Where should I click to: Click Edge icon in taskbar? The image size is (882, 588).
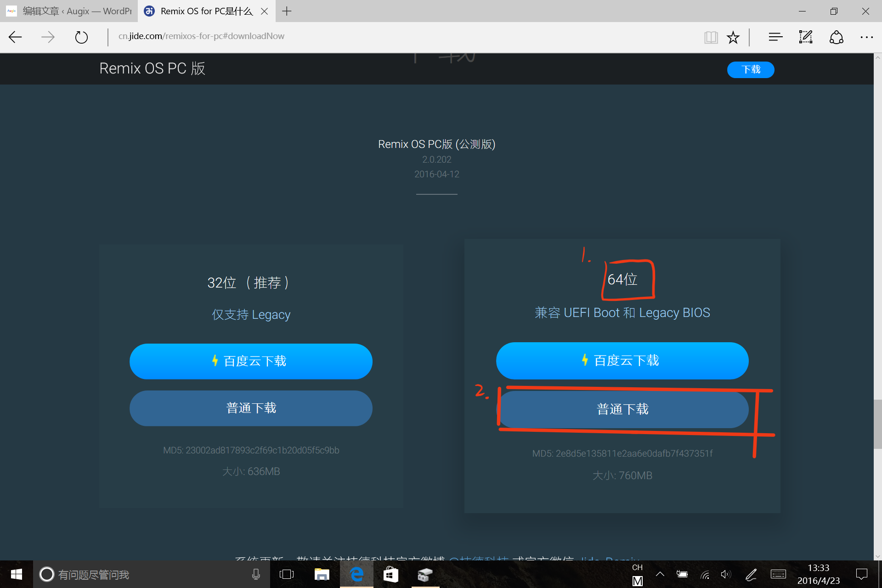(x=356, y=574)
